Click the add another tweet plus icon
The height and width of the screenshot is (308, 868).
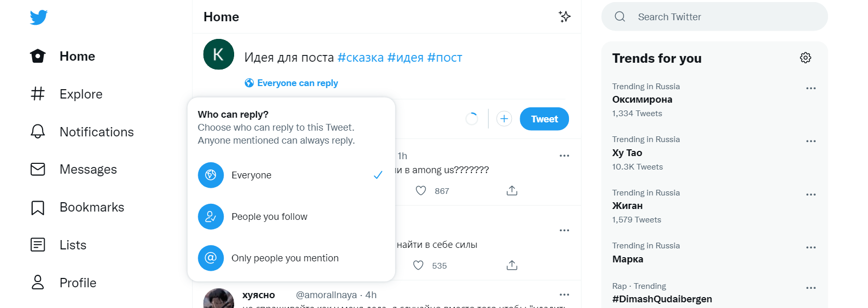coord(504,119)
